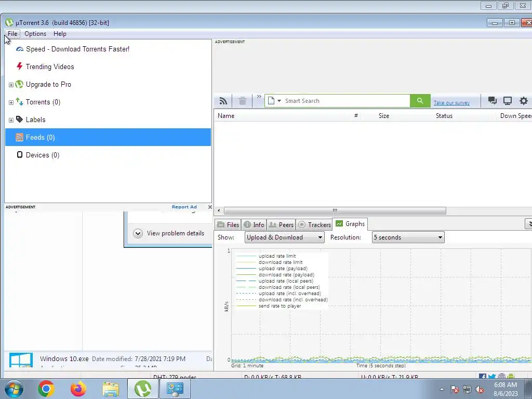Expand the Torrents (0) tree node
Image resolution: width=532 pixels, height=399 pixels.
(x=11, y=102)
